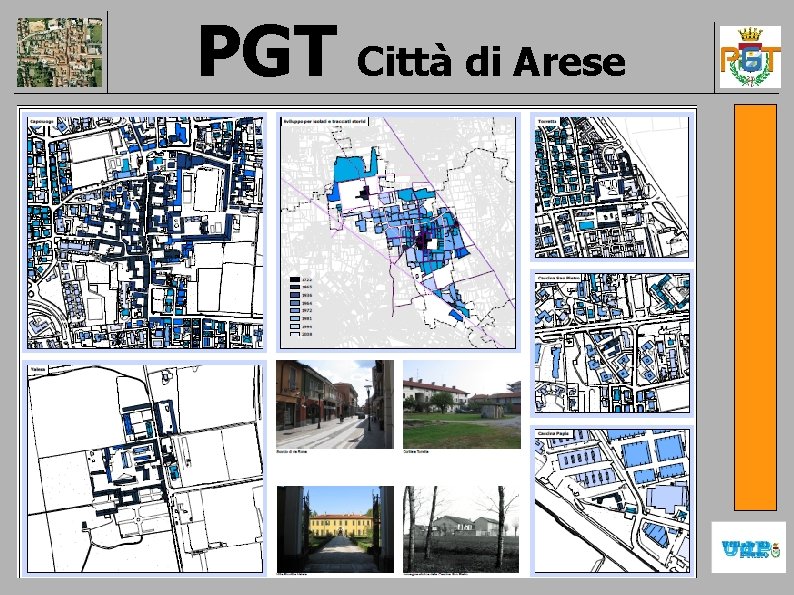Click the URP logo at bottom right
Screen dimensions: 794x595
(x=748, y=547)
